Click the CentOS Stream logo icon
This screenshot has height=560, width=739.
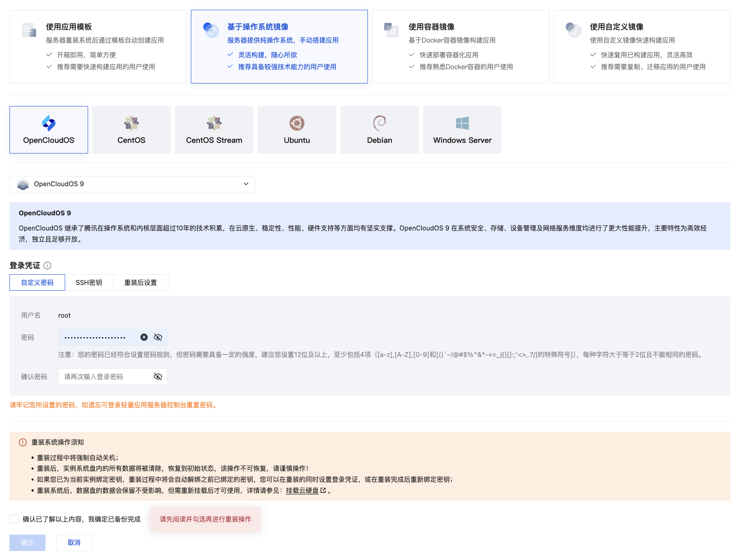tap(214, 123)
